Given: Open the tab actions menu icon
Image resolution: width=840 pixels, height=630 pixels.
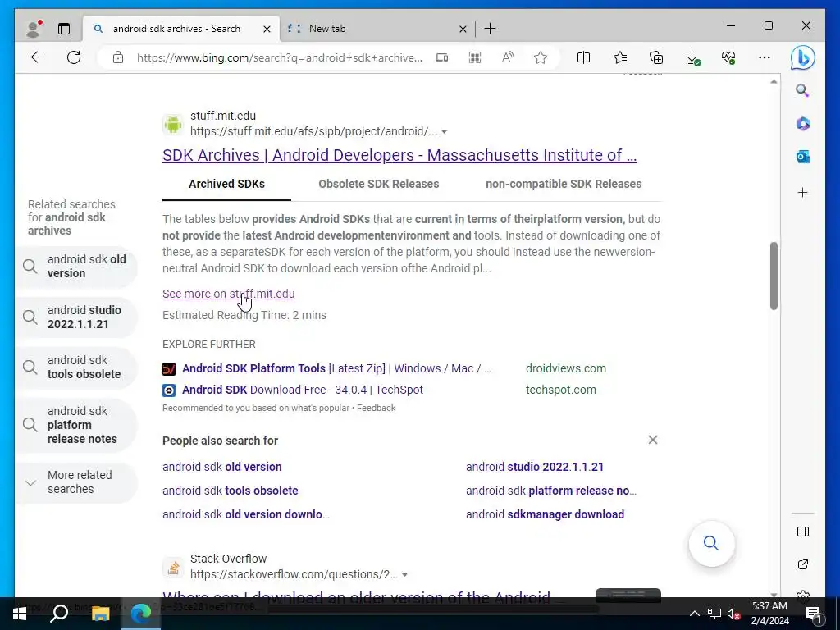Looking at the screenshot, I should tap(64, 29).
